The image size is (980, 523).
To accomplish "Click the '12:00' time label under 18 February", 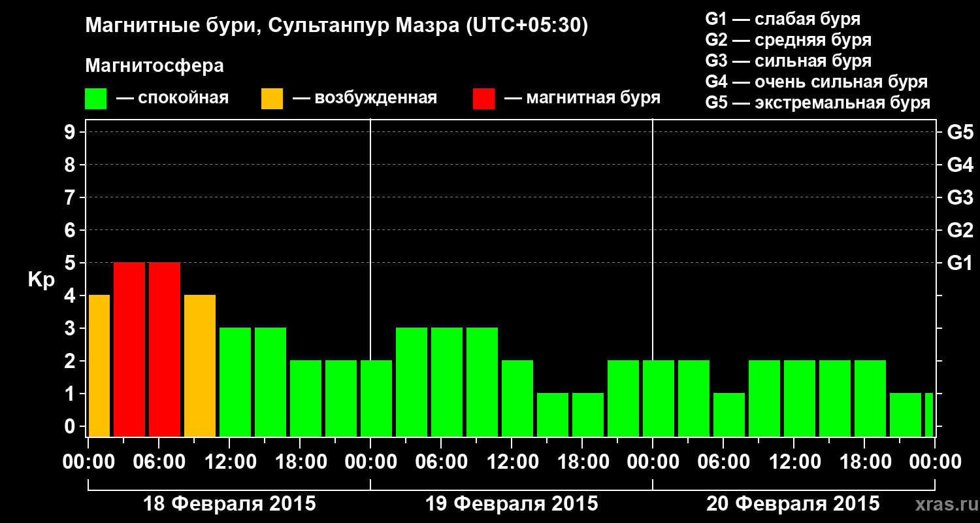I will click(x=229, y=462).
